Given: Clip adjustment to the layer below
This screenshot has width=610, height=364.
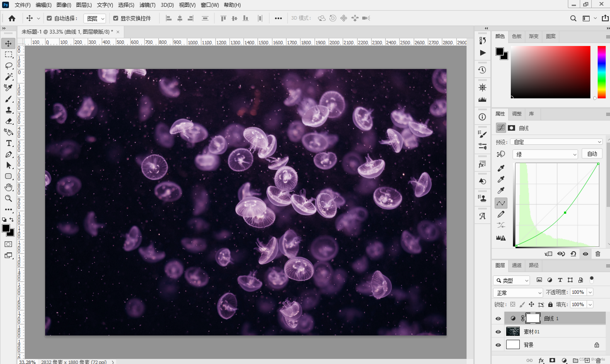Looking at the screenshot, I should coord(548,254).
